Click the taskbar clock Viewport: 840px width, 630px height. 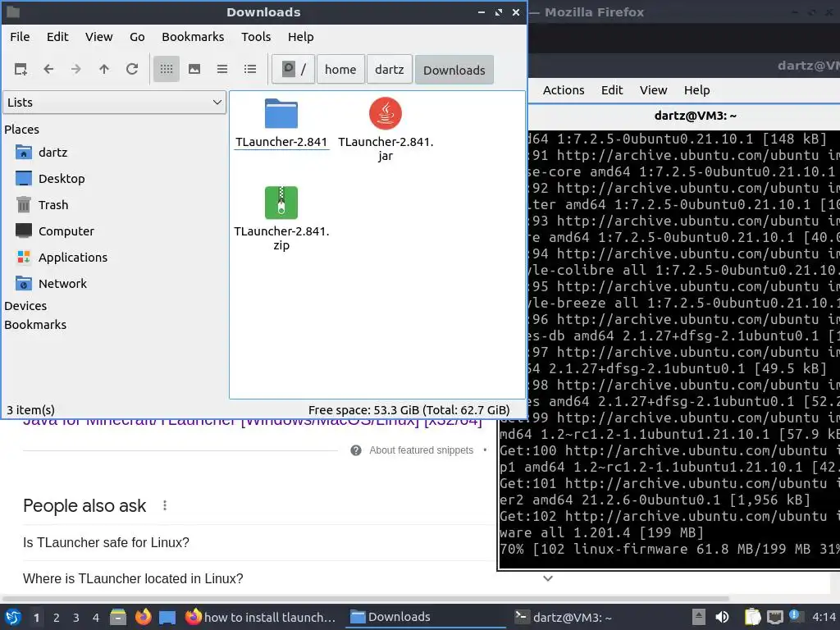824,617
